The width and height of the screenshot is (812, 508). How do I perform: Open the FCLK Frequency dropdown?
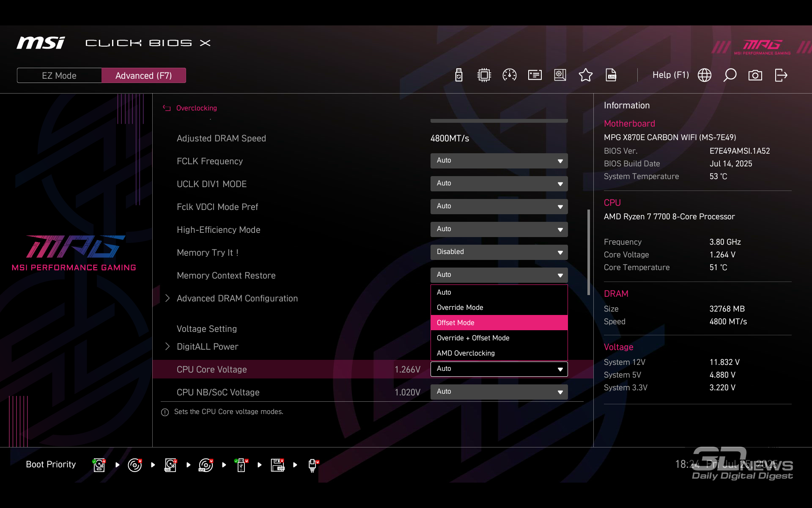pos(499,161)
